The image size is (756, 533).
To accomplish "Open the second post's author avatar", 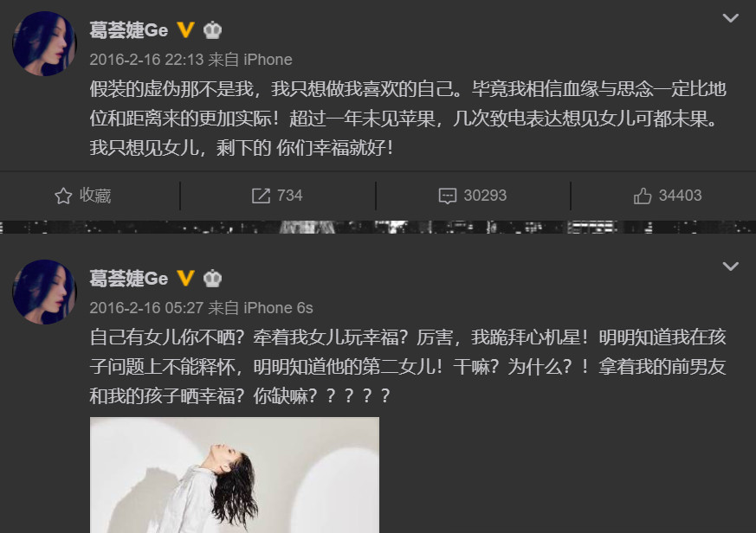I will pyautogui.click(x=44, y=292).
